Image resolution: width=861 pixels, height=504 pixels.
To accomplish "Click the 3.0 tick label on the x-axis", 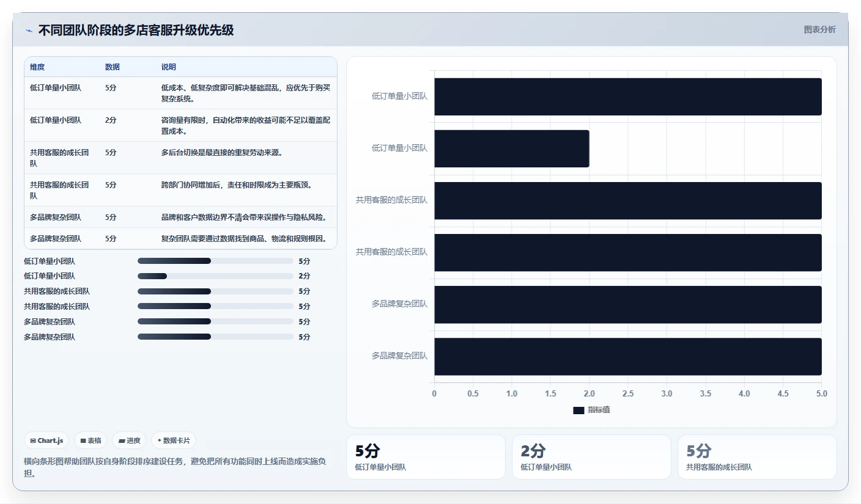I will pyautogui.click(x=667, y=394).
